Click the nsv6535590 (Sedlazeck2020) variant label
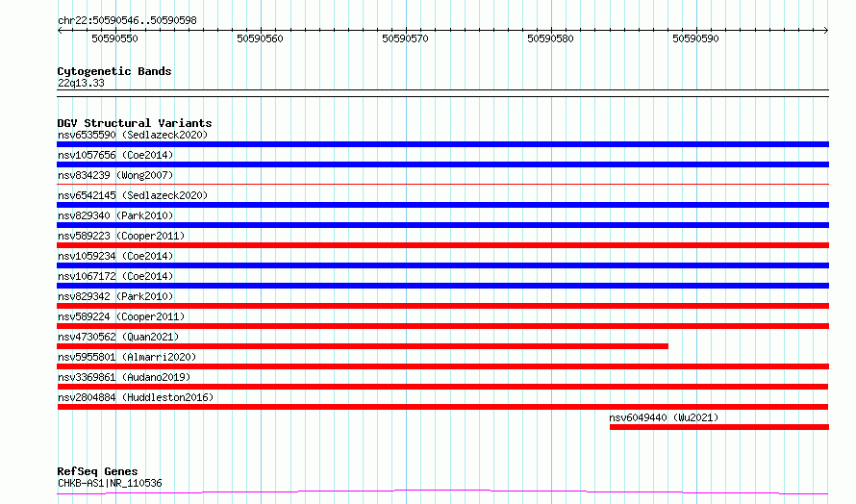This screenshot has height=504, width=856. (x=133, y=135)
